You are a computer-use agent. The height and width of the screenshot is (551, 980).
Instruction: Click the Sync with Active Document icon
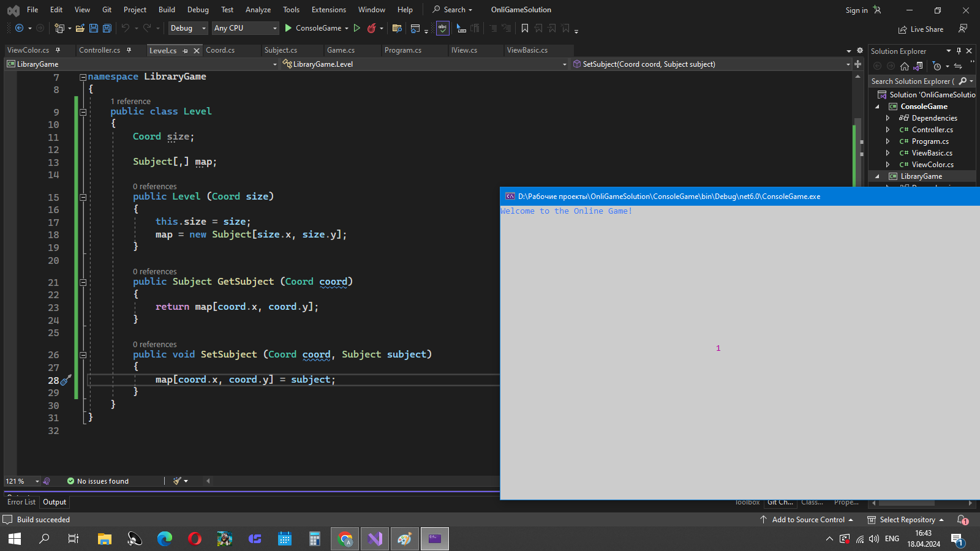[958, 66]
